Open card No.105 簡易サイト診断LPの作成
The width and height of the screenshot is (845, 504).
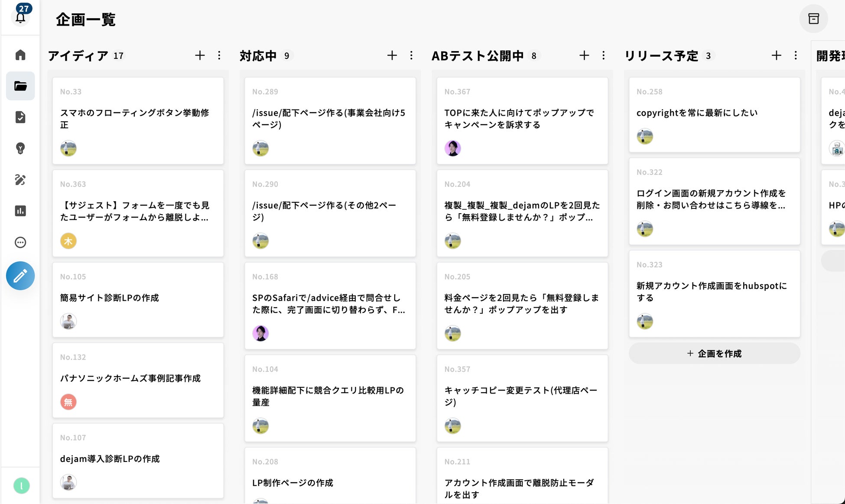pyautogui.click(x=138, y=299)
